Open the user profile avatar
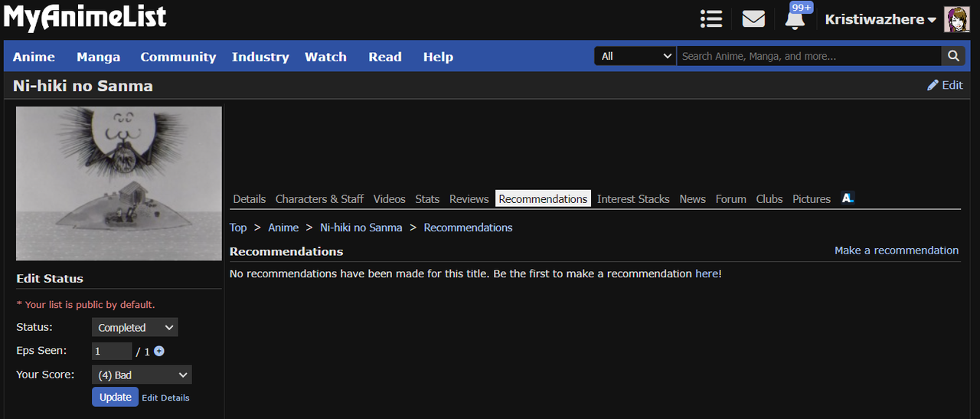980x419 pixels. point(956,20)
